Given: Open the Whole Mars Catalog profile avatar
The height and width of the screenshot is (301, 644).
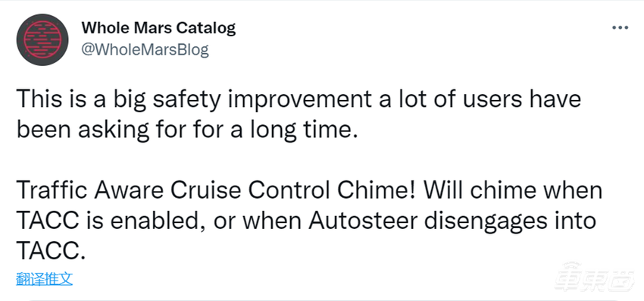Looking at the screenshot, I should [42, 40].
